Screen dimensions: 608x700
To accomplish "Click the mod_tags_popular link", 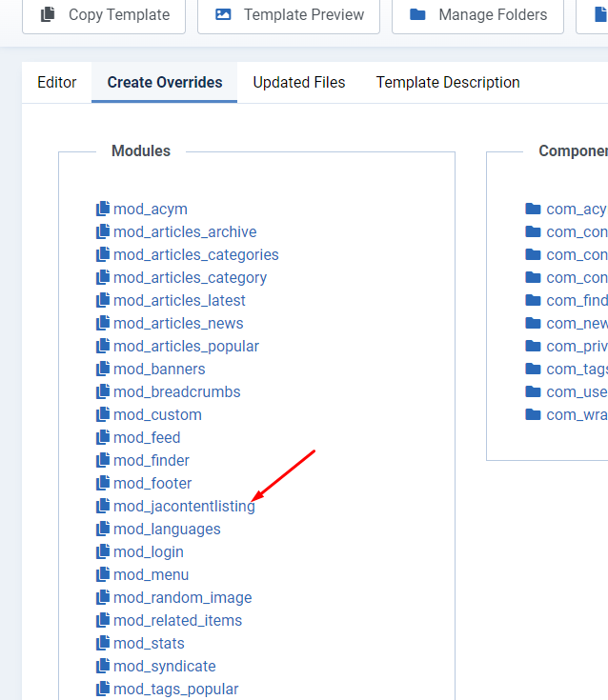I will coord(175,689).
